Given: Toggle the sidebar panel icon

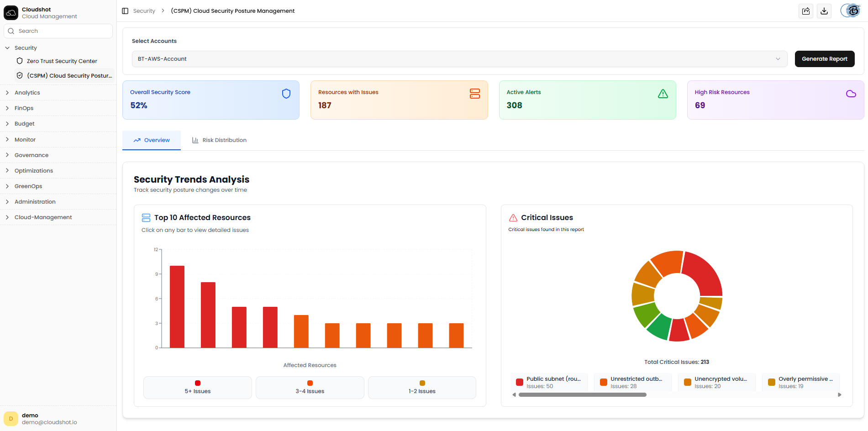Looking at the screenshot, I should (125, 11).
